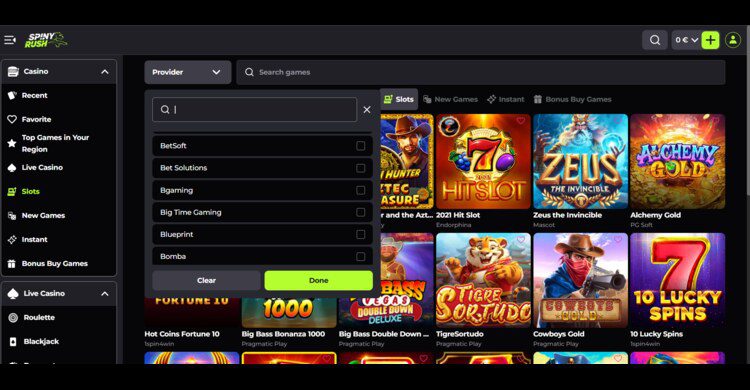
Task: Switch to the Instant tab
Action: 506,100
